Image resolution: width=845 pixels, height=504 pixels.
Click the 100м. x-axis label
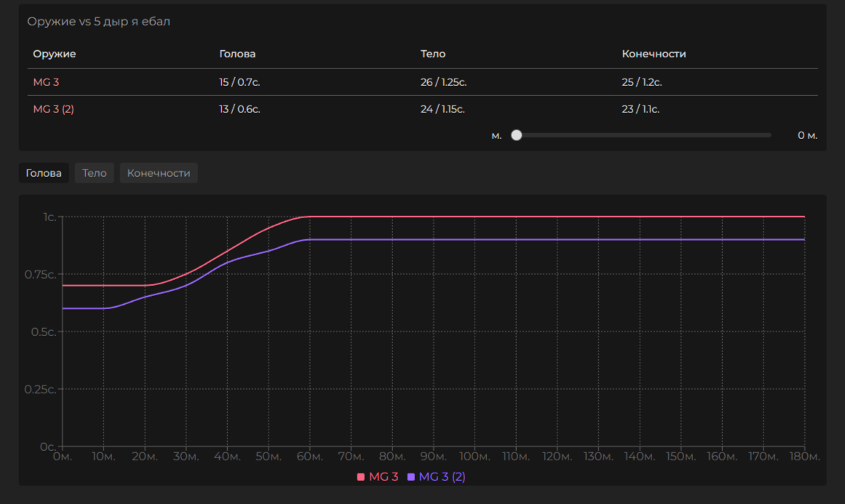point(475,457)
